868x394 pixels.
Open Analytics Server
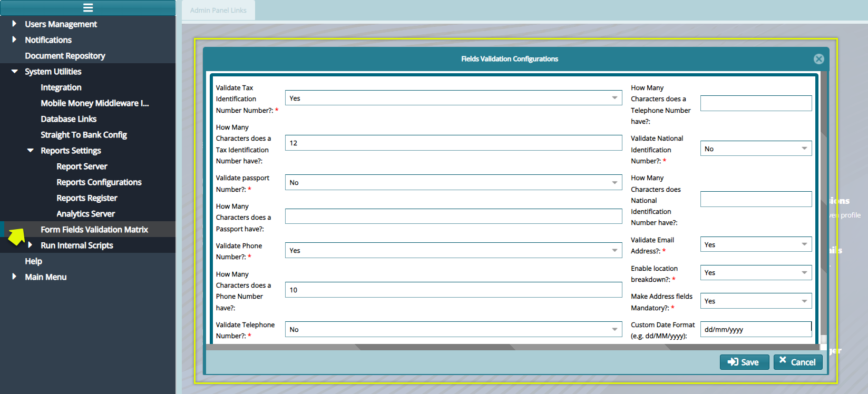click(86, 214)
